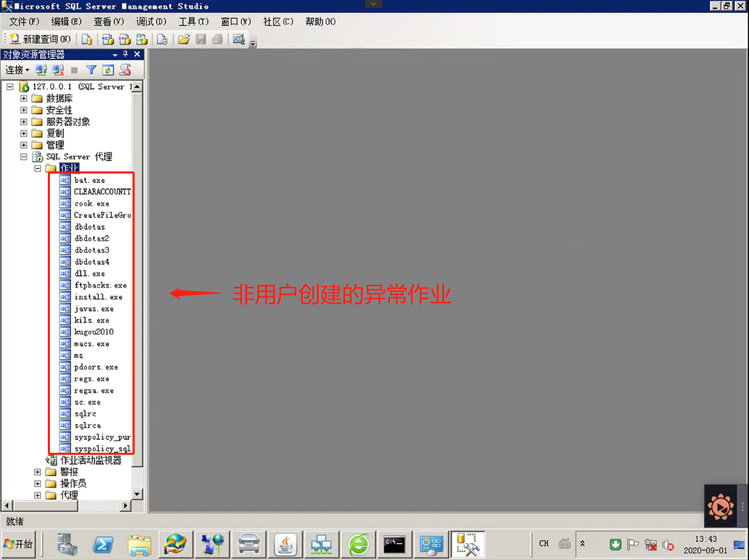Click the Analysis Services DMX Query icon
The height and width of the screenshot is (560, 749).
click(124, 39)
